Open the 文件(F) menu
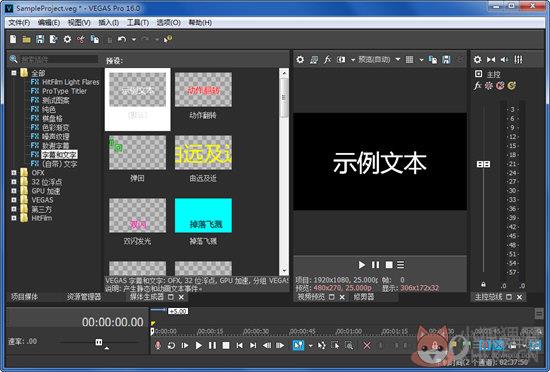 point(19,23)
